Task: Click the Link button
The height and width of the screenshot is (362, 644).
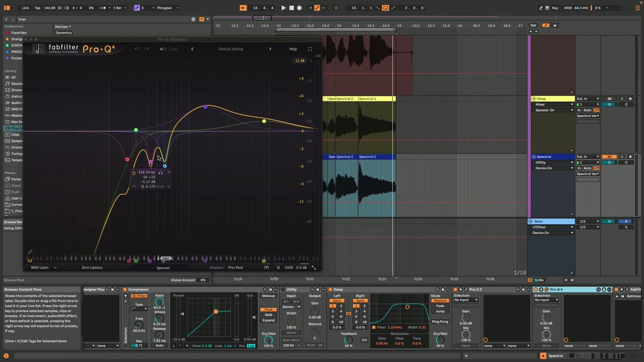Action: tap(25, 8)
